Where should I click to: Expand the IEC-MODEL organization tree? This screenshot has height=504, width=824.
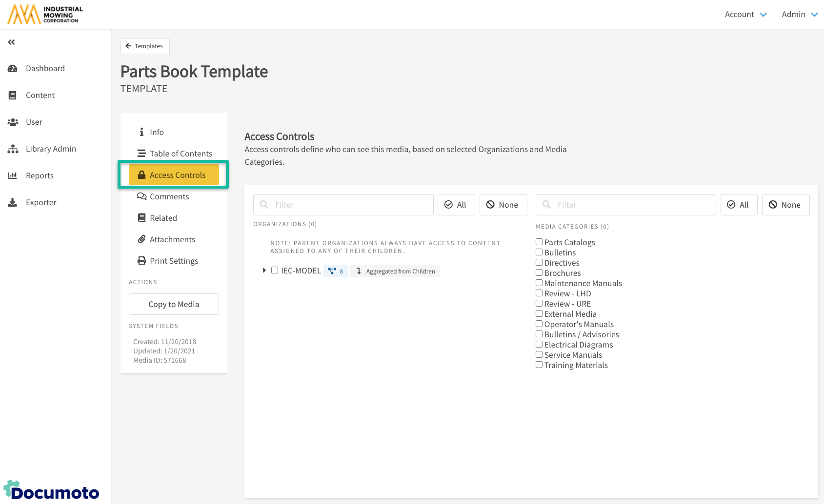coord(264,270)
